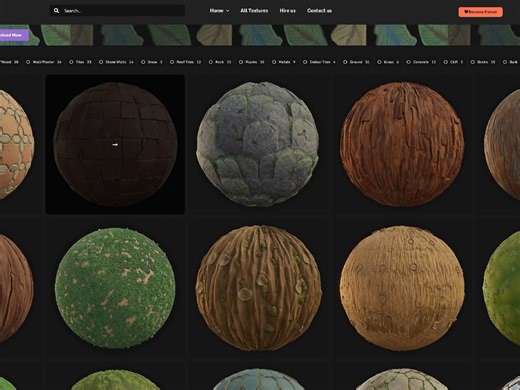520x390 pixels.
Task: Open the Hire us page
Action: [287, 11]
